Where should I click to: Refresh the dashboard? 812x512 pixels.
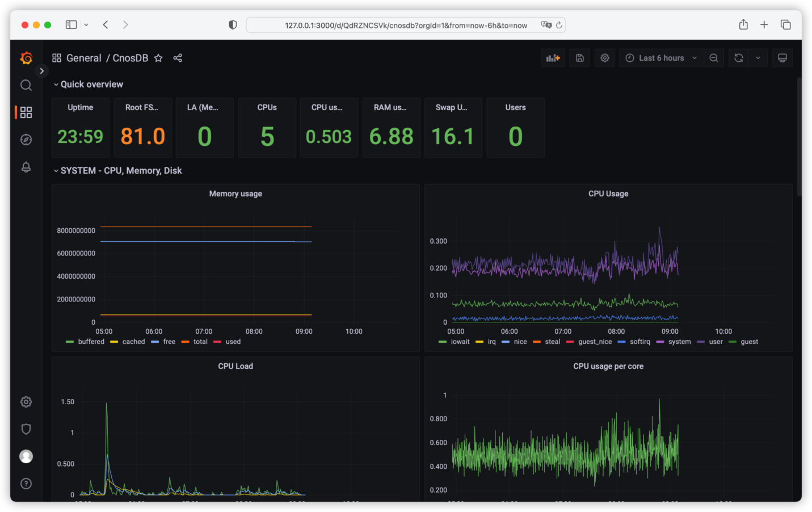coord(738,58)
